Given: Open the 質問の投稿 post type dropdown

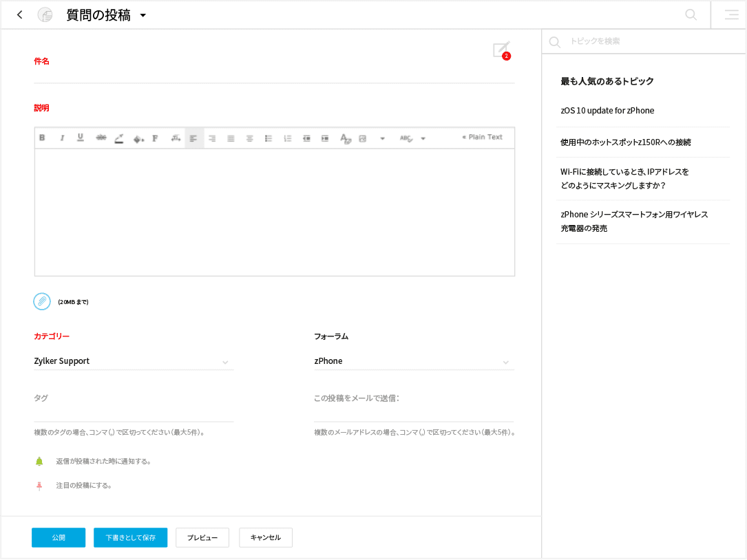Looking at the screenshot, I should point(143,15).
